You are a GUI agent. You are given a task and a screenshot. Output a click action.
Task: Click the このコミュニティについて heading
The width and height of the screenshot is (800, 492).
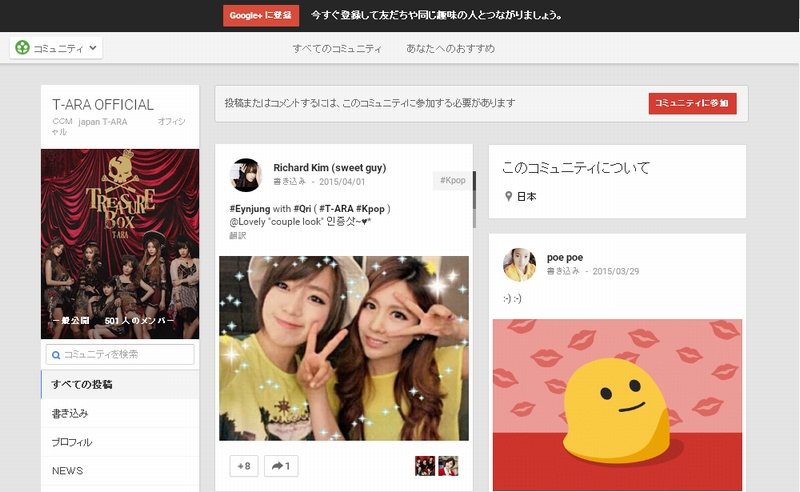pos(576,168)
